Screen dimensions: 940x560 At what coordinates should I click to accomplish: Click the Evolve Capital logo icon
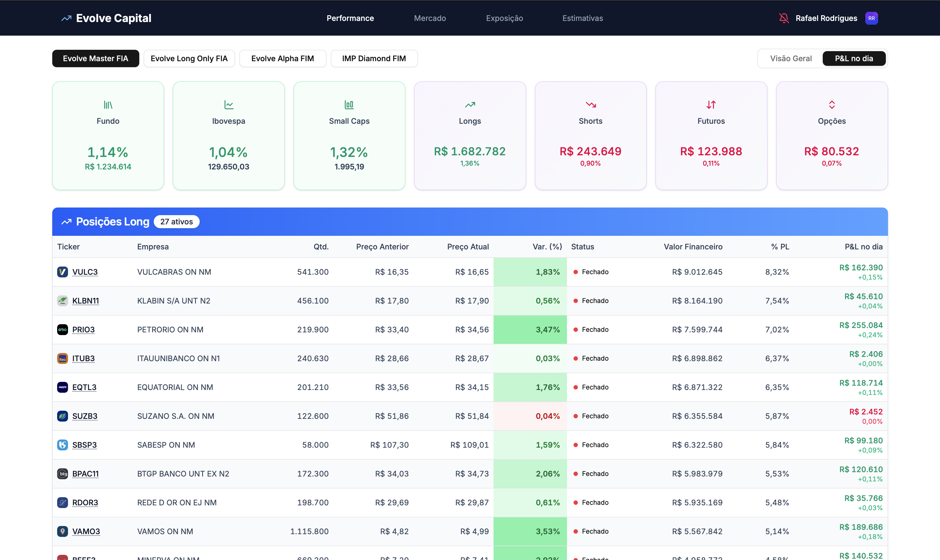66,18
